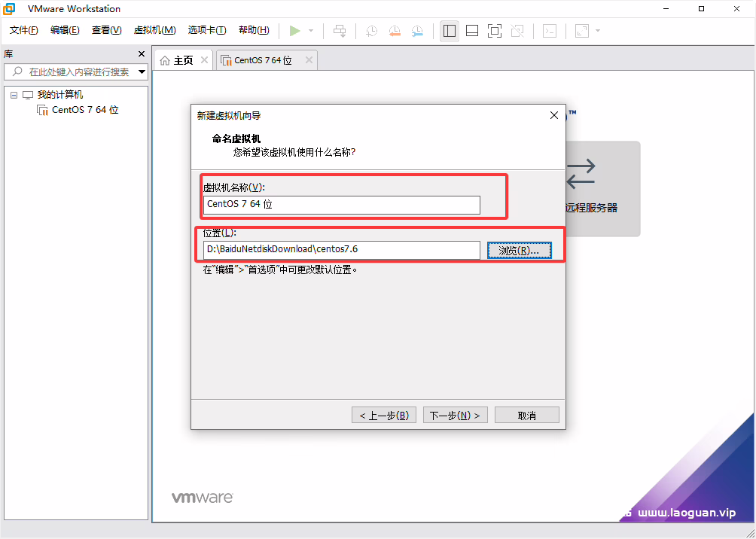Open the search filter dropdown in the library panel
The width and height of the screenshot is (756, 539).
tap(140, 72)
